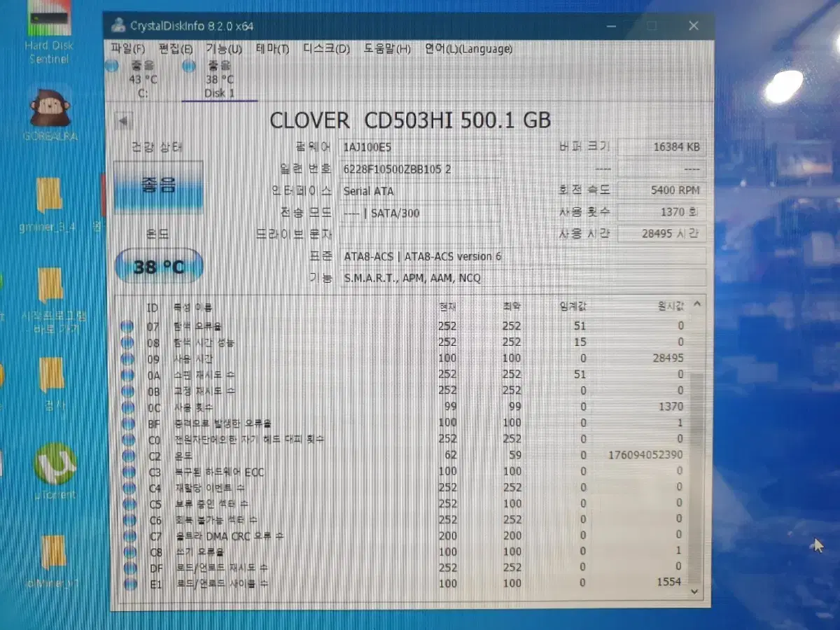Click the 임계값 column header
This screenshot has height=630, width=840.
click(572, 307)
